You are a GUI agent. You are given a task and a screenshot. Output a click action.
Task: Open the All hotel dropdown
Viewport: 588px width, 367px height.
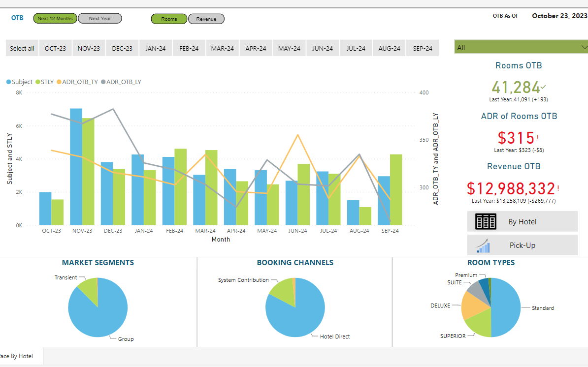521,47
